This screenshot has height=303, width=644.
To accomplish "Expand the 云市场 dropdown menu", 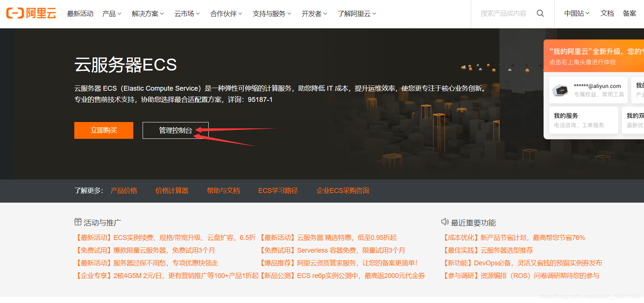I will [187, 14].
